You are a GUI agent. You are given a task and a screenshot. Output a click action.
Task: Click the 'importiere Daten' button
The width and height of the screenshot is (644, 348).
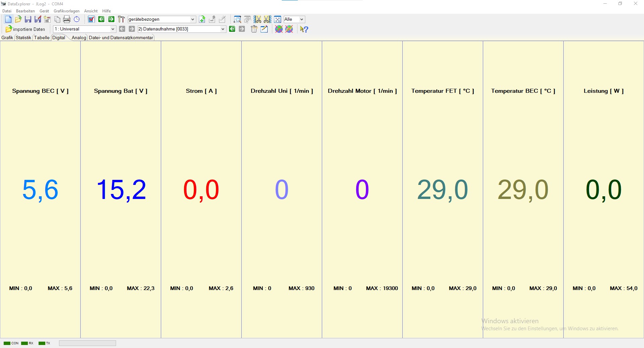pyautogui.click(x=25, y=29)
